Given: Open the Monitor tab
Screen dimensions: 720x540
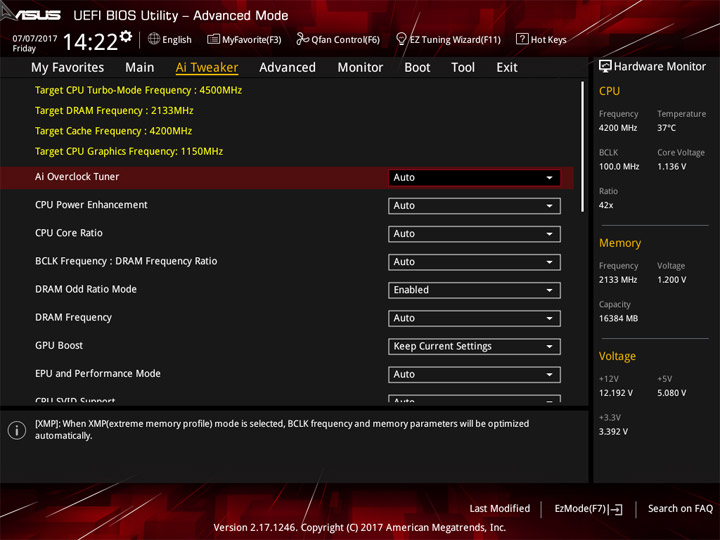Looking at the screenshot, I should tap(360, 68).
